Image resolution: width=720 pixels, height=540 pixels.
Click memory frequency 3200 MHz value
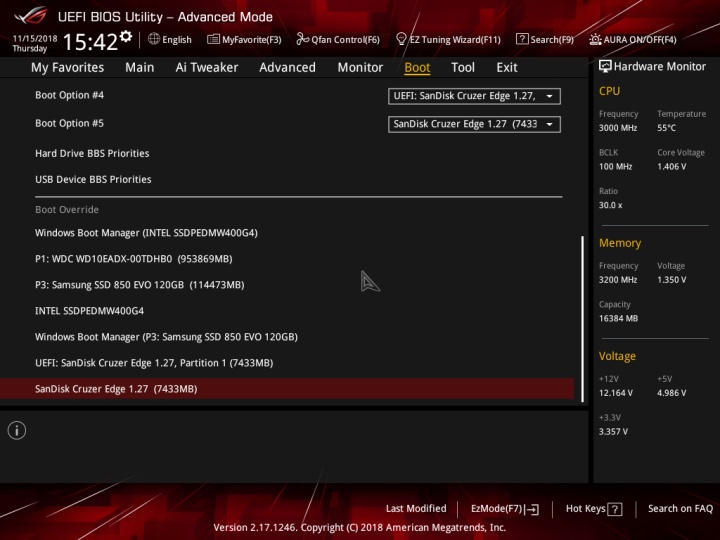click(618, 280)
